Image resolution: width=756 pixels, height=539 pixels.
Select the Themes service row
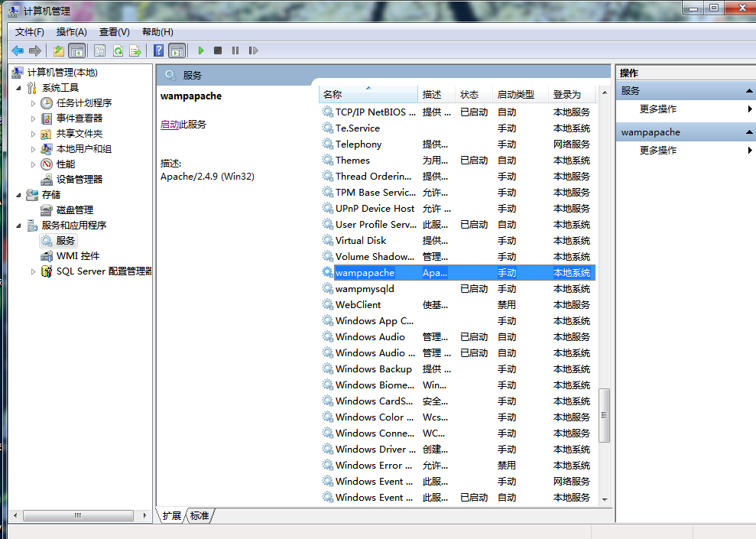458,161
